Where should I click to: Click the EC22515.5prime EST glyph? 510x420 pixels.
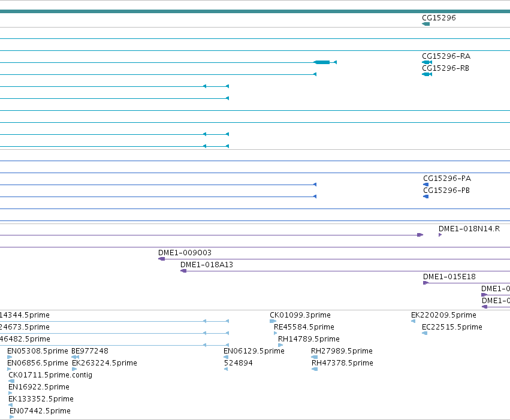424,334
